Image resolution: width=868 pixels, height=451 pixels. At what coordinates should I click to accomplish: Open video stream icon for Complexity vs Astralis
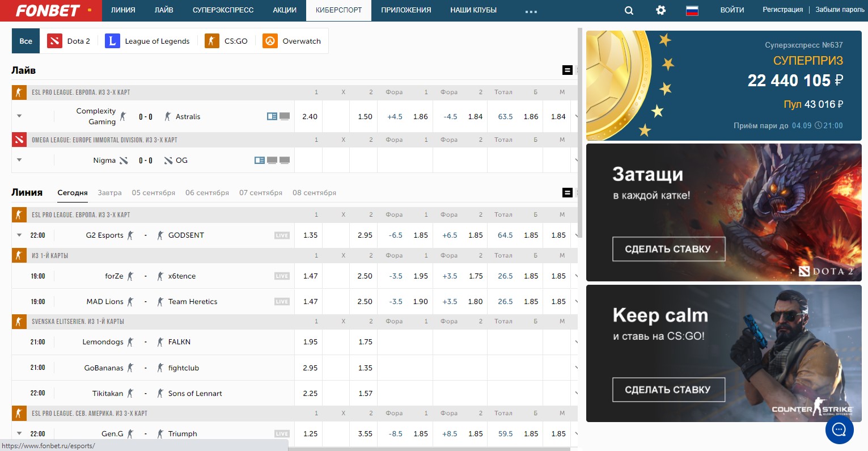285,116
